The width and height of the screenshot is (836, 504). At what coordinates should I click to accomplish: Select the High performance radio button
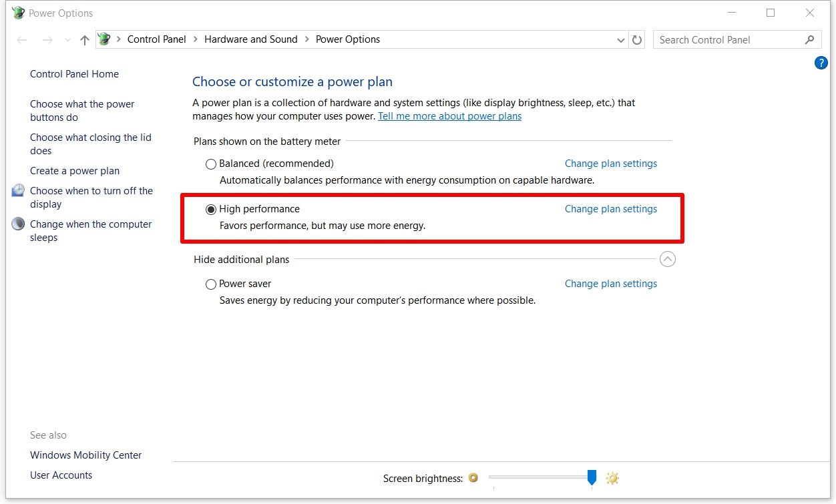pos(211,210)
